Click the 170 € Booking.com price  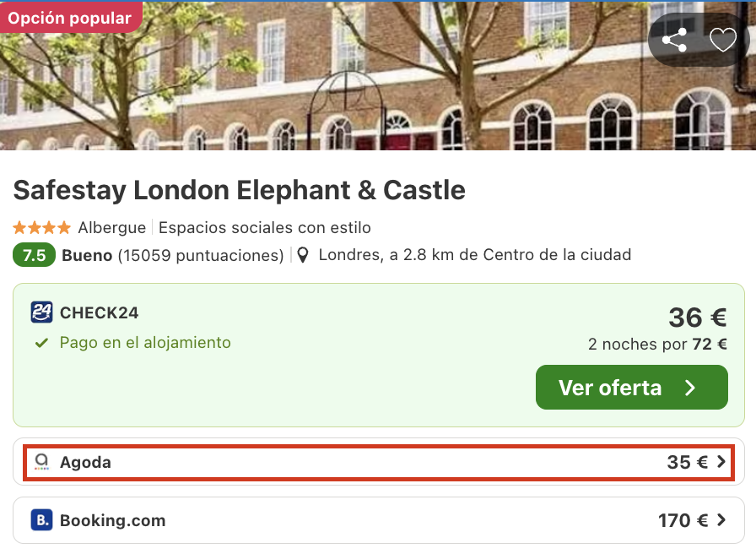[683, 520]
